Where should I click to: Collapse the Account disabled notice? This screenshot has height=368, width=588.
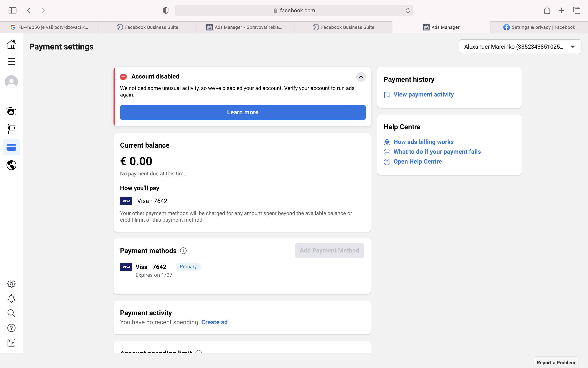click(361, 77)
